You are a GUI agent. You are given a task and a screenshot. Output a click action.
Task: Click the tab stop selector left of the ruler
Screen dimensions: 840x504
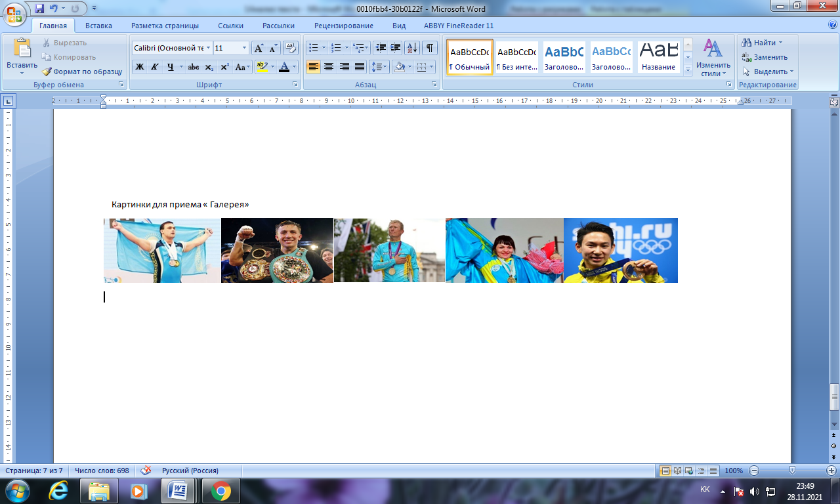9,101
